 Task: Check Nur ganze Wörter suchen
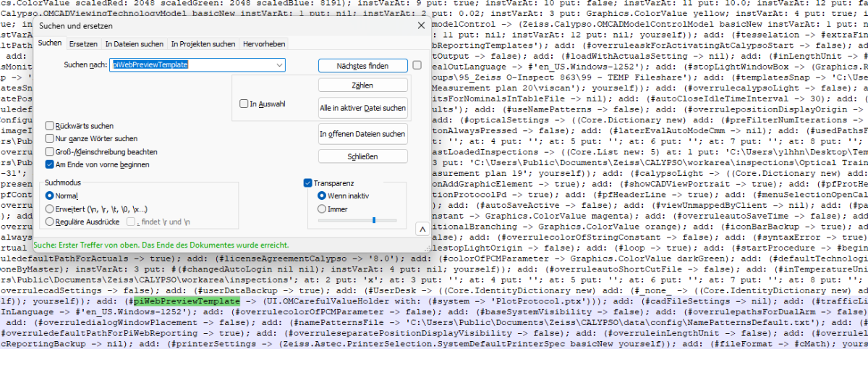tap(50, 139)
